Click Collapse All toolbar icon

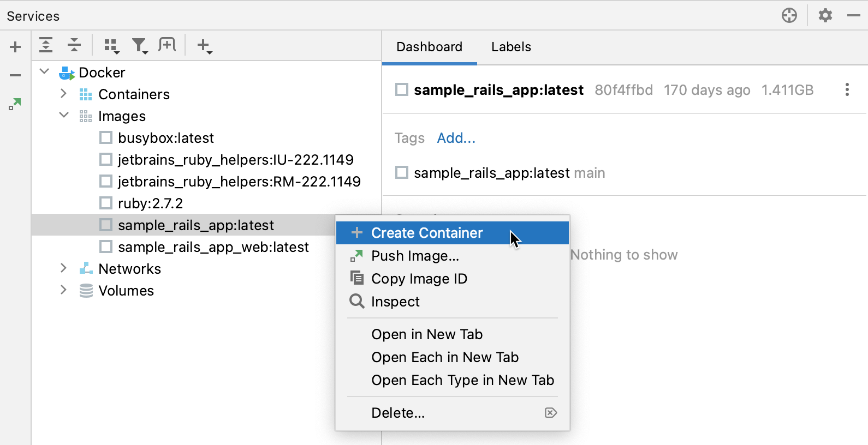74,45
